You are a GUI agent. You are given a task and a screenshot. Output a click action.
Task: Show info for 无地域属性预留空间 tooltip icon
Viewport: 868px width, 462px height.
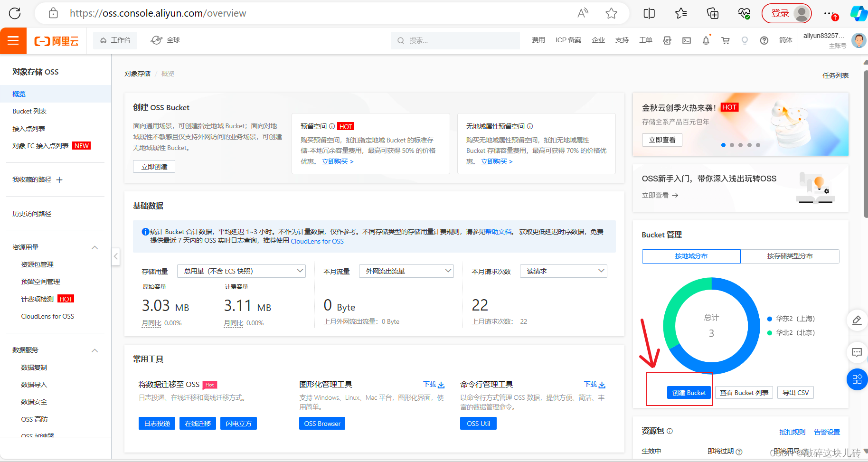[530, 126]
